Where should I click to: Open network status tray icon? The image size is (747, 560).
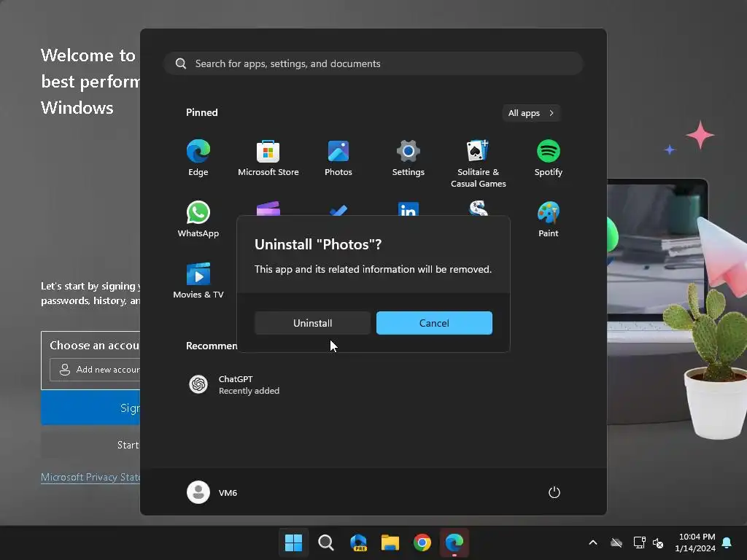[x=639, y=542]
